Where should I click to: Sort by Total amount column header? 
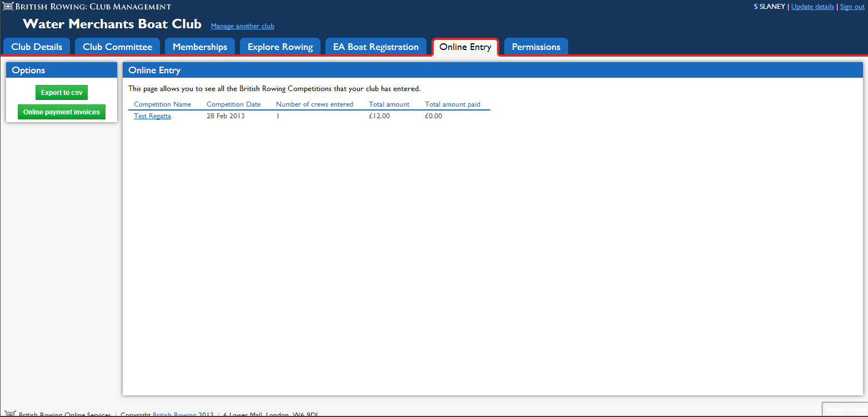pyautogui.click(x=389, y=104)
